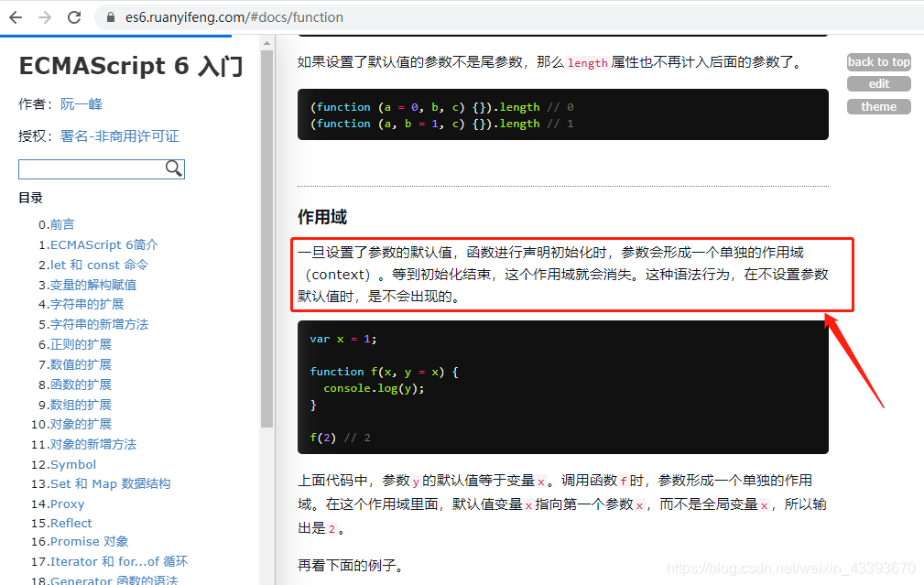924x585 pixels.
Task: Open license link 署名-非商用许可证
Action: [120, 136]
